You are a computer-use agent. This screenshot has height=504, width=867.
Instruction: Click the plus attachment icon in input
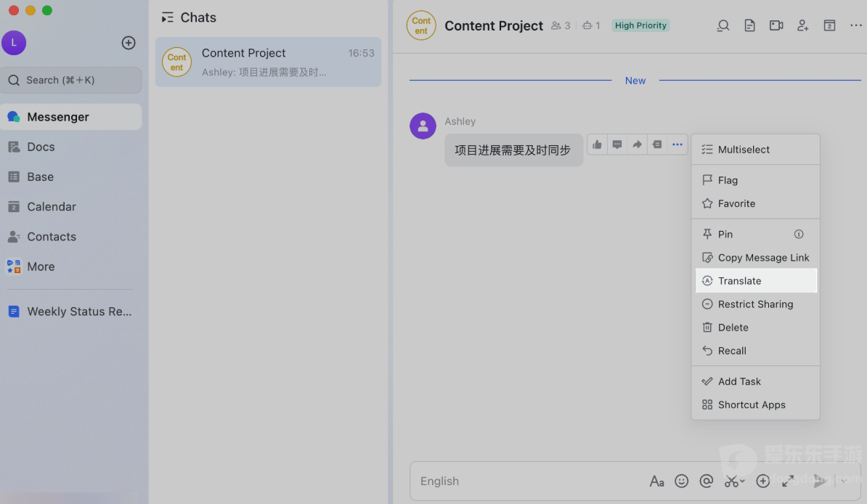[x=763, y=481]
